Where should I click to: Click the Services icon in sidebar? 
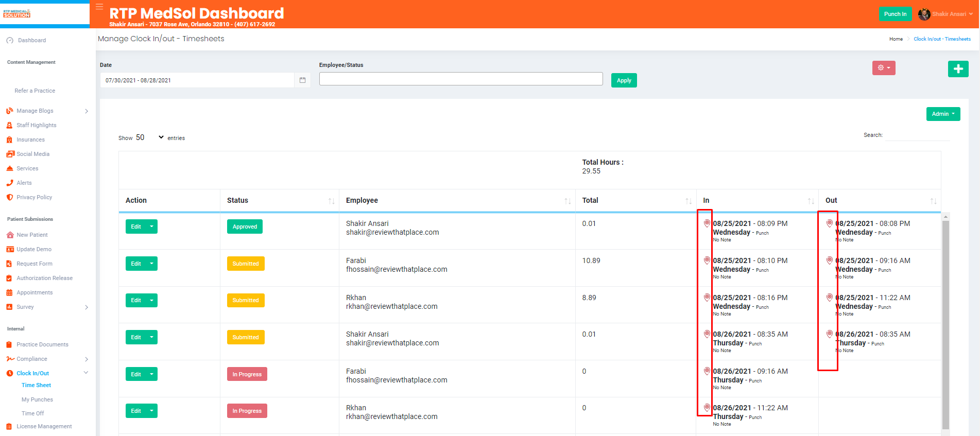click(10, 168)
